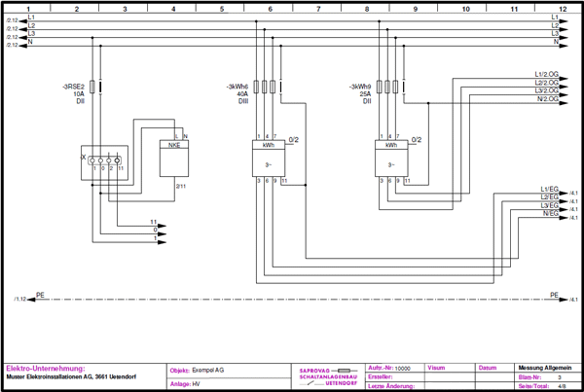Click the Messung Allgemein title
This screenshot has height=392, width=584.
545,368
